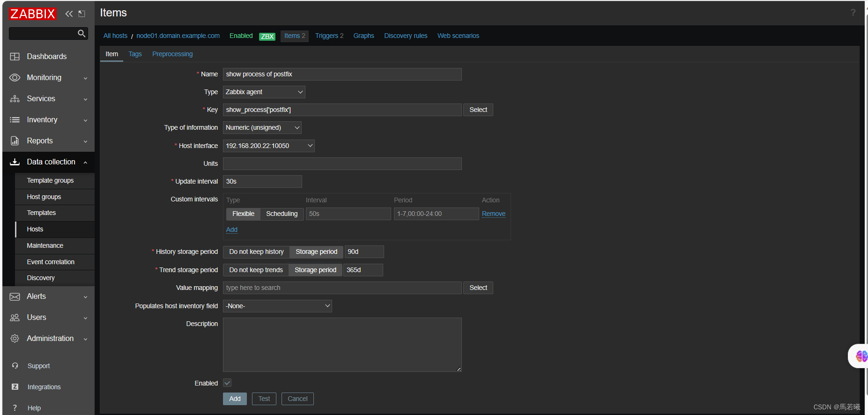Toggle sidebar auto-hide icon
Viewport: 868px width, 415px height.
[82, 14]
